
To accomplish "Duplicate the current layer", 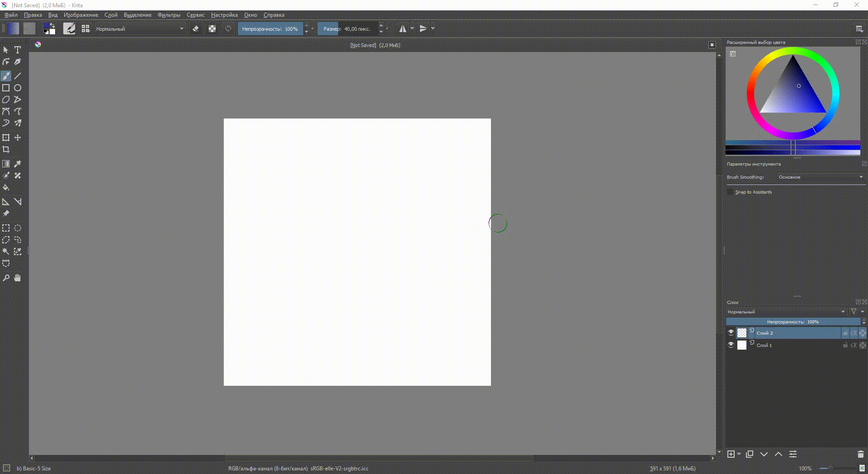I will (750, 454).
